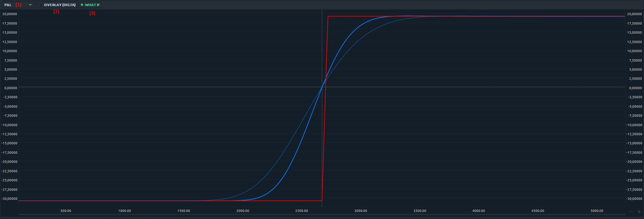The image size is (644, 219).
Task: Click the 3500.00 label on the x-axis
Action: pyautogui.click(x=420, y=211)
